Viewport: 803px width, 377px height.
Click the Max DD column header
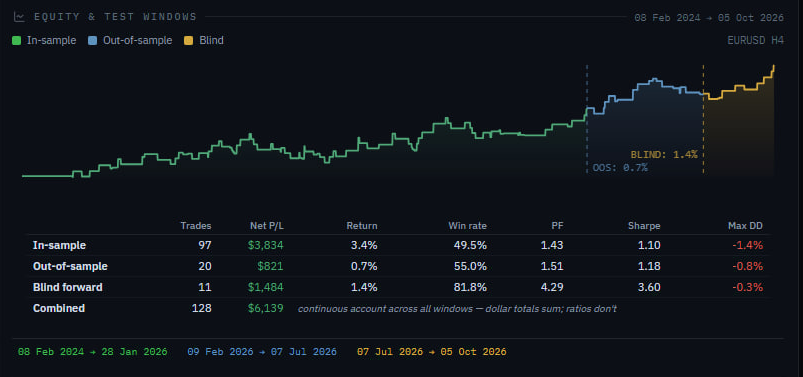click(745, 226)
